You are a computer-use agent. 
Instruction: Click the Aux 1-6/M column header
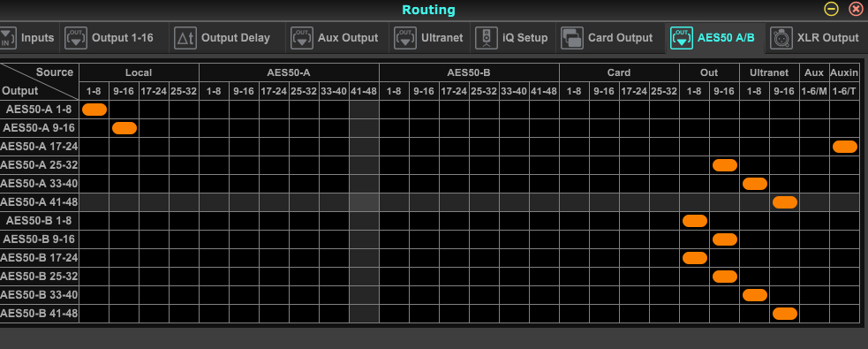814,91
